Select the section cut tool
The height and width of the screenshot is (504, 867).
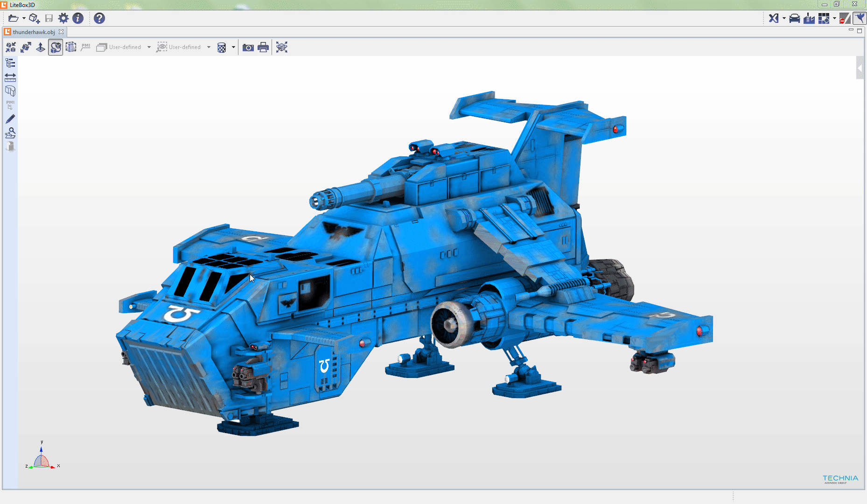point(10,91)
